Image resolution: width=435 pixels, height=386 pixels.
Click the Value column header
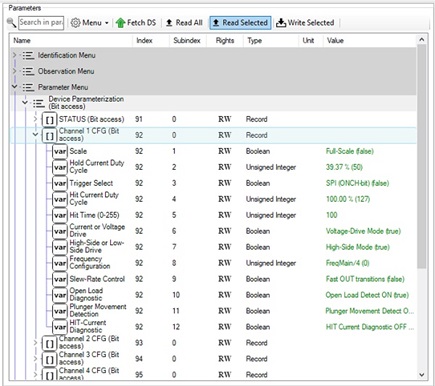(x=335, y=41)
